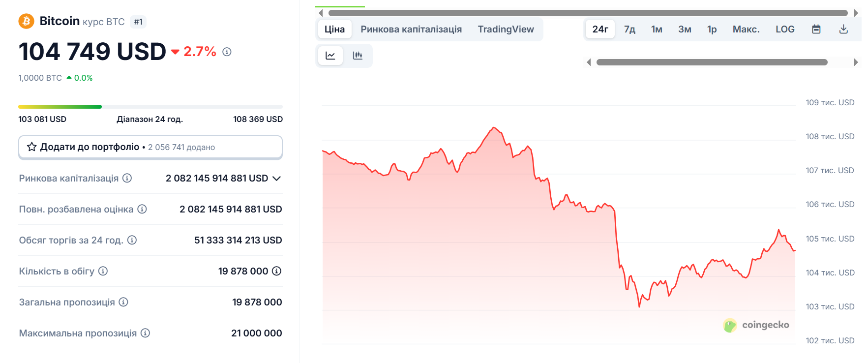The image size is (868, 363).
Task: Click the horizontal scrollbar above chart tabs
Action: [x=588, y=13]
